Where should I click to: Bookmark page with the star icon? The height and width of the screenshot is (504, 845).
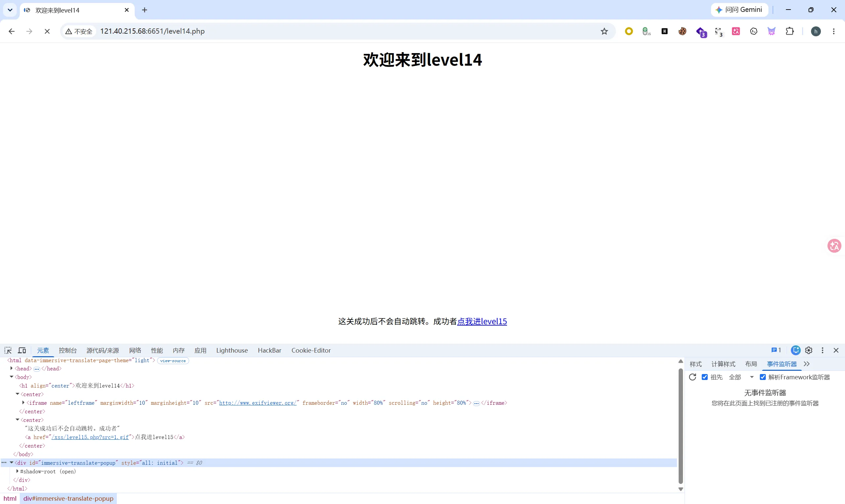[604, 31]
